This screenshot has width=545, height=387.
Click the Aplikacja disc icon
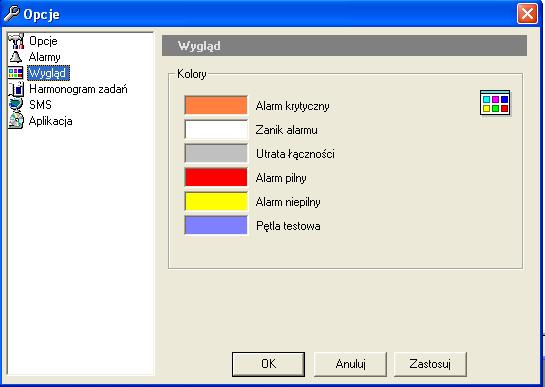pyautogui.click(x=16, y=121)
